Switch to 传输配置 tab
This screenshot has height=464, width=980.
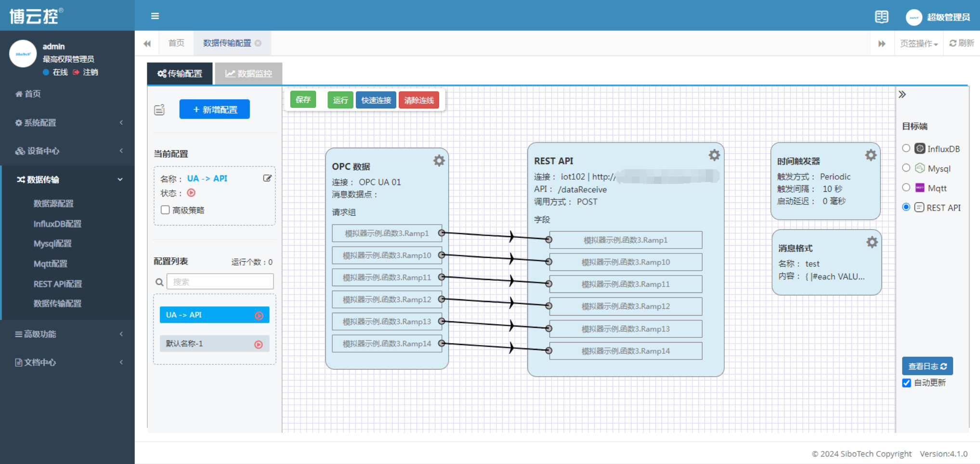180,74
